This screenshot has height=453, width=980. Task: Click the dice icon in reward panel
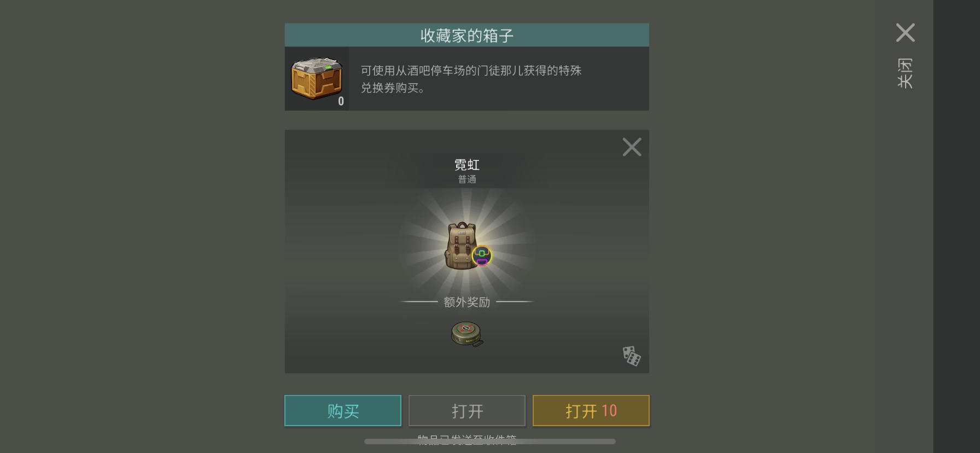tap(632, 356)
